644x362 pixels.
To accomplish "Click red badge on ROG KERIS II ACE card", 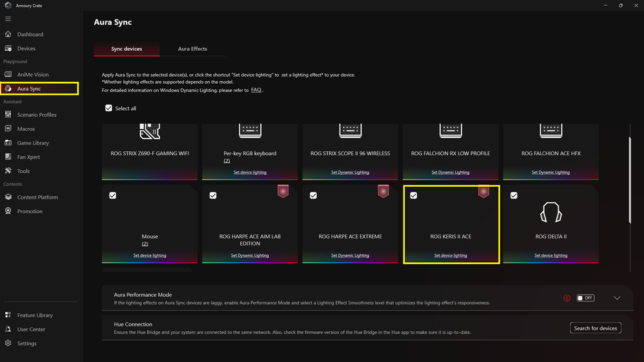I will (483, 191).
